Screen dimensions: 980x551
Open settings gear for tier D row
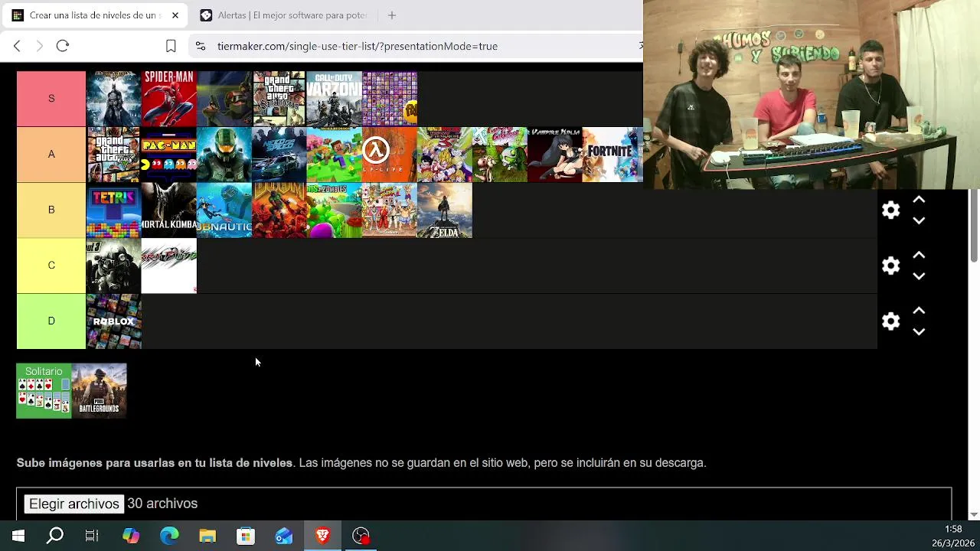coord(890,321)
